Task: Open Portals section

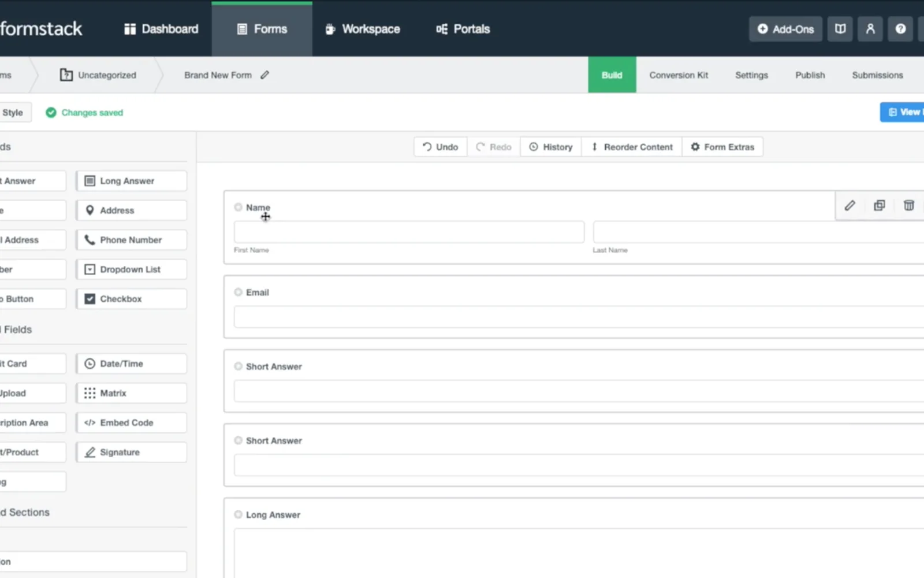Action: [x=463, y=29]
